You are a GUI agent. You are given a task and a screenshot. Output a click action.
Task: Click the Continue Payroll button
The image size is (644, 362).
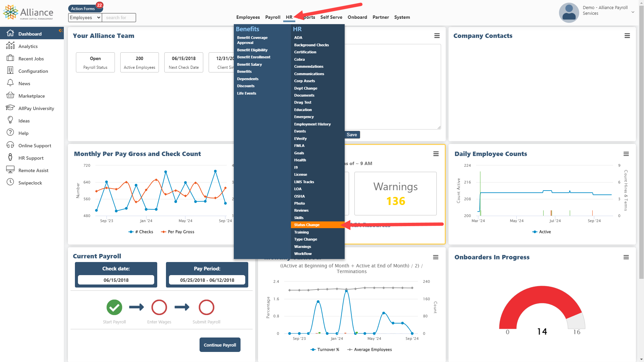pyautogui.click(x=220, y=345)
